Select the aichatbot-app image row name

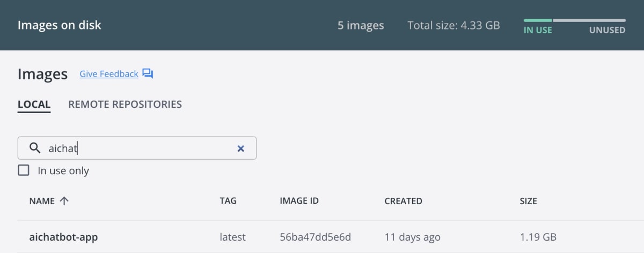coord(63,237)
